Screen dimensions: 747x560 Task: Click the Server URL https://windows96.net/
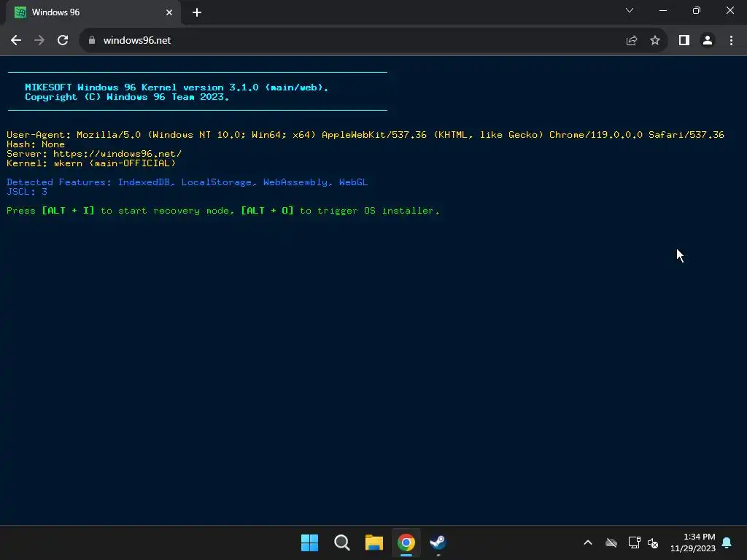coord(117,154)
